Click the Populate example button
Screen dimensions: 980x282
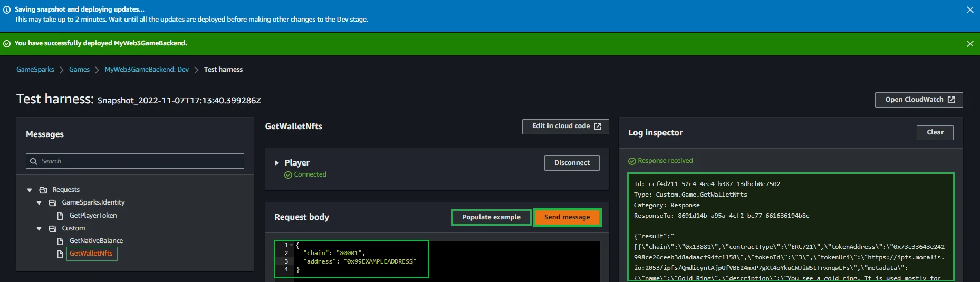[x=491, y=217]
